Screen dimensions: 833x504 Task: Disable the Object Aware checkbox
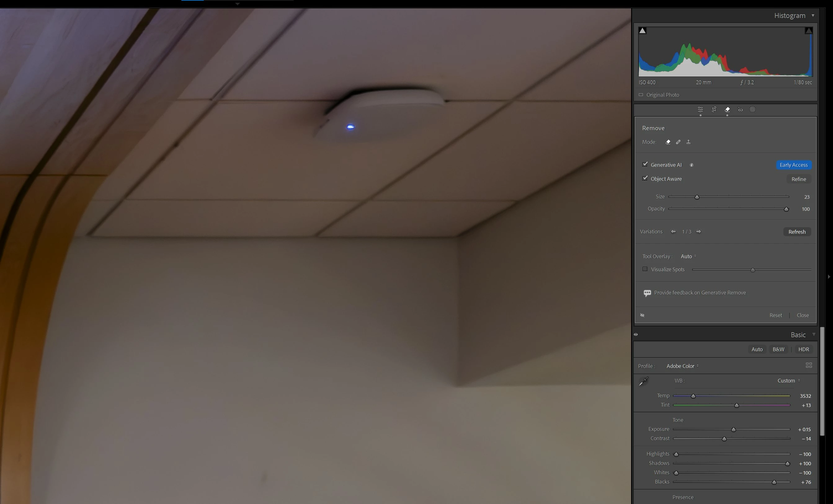coord(645,178)
